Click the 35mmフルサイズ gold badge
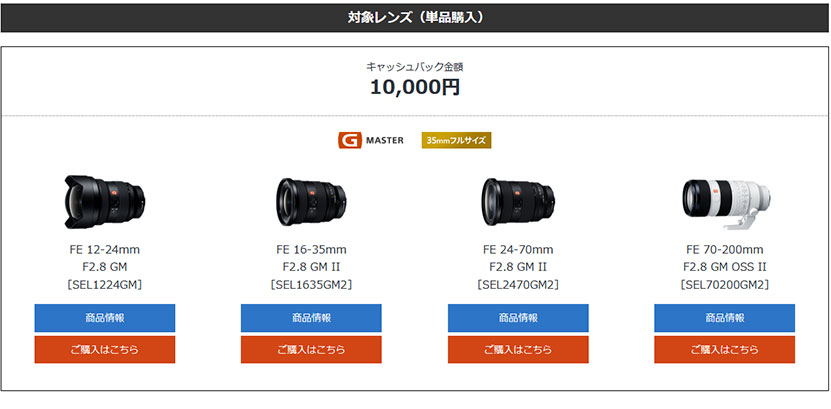831x409 pixels. click(456, 140)
